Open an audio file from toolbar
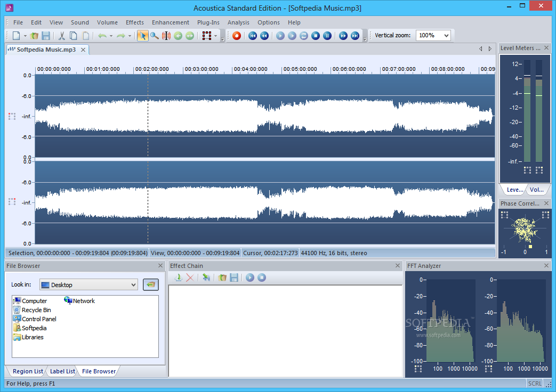 [35, 36]
